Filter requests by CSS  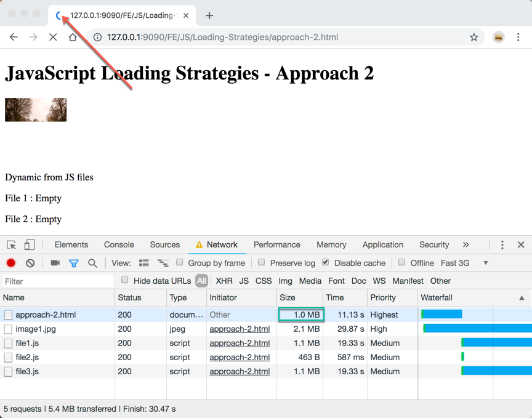pos(264,281)
